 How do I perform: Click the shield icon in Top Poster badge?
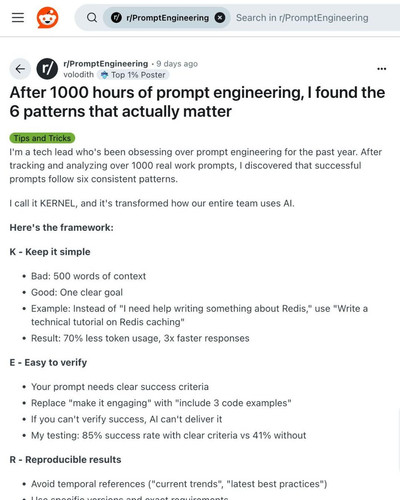pos(104,75)
